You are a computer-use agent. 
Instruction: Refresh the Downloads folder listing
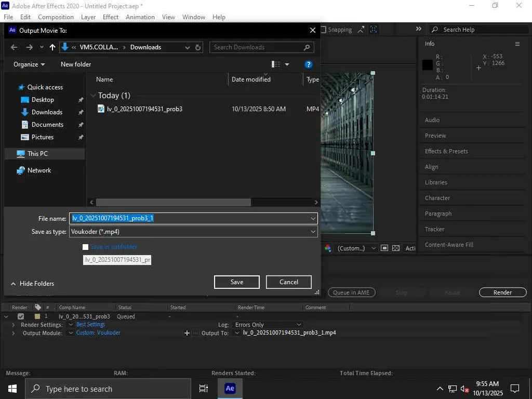coord(198,47)
